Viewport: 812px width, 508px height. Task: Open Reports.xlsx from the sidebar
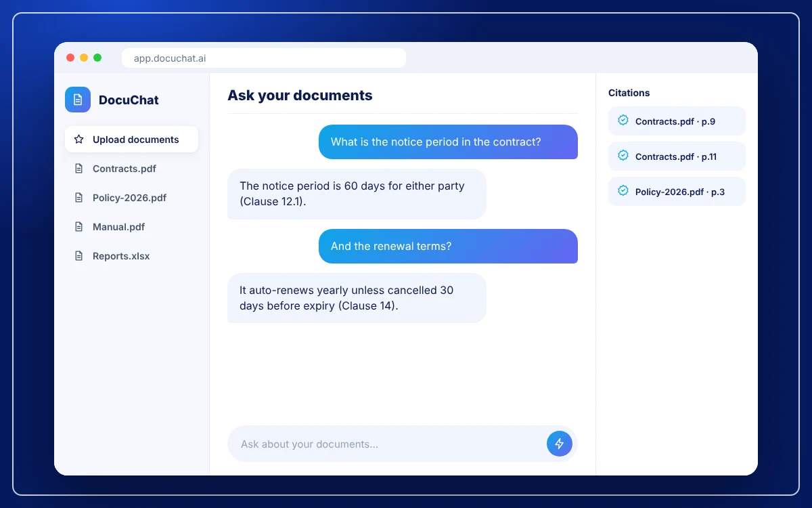(131, 256)
